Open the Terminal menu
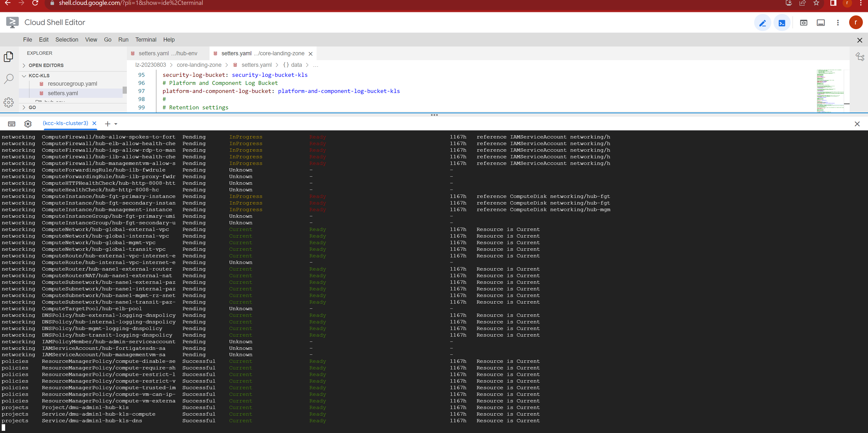 [146, 39]
